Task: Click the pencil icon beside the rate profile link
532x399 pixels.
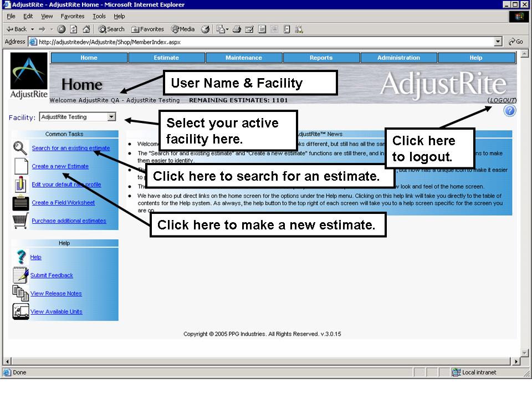Action: tap(21, 184)
